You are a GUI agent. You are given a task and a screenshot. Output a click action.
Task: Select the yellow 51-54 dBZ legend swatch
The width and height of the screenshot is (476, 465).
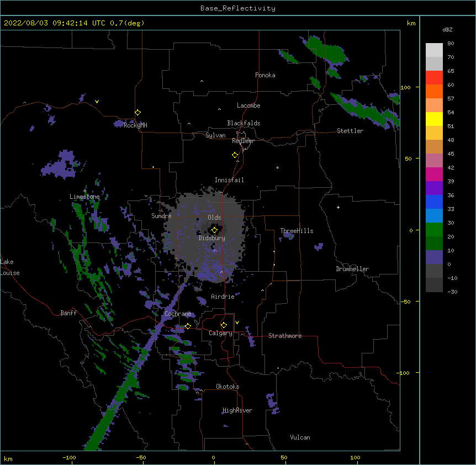[434, 119]
